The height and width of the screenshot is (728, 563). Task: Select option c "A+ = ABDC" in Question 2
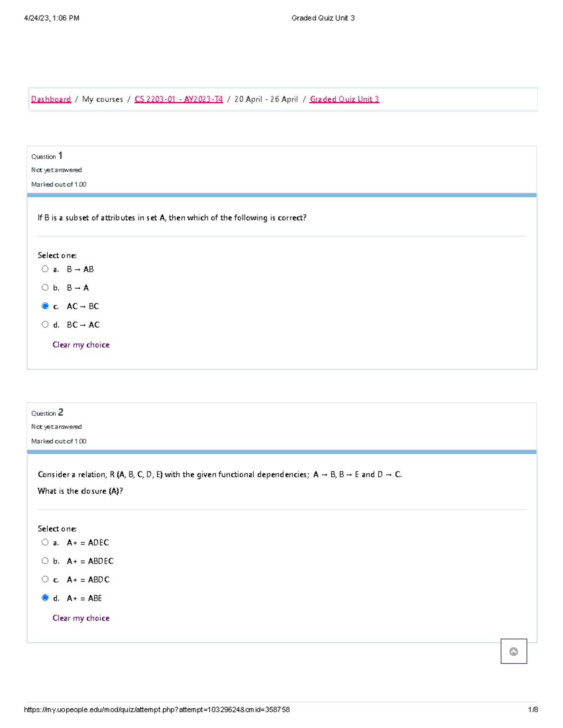pyautogui.click(x=45, y=579)
